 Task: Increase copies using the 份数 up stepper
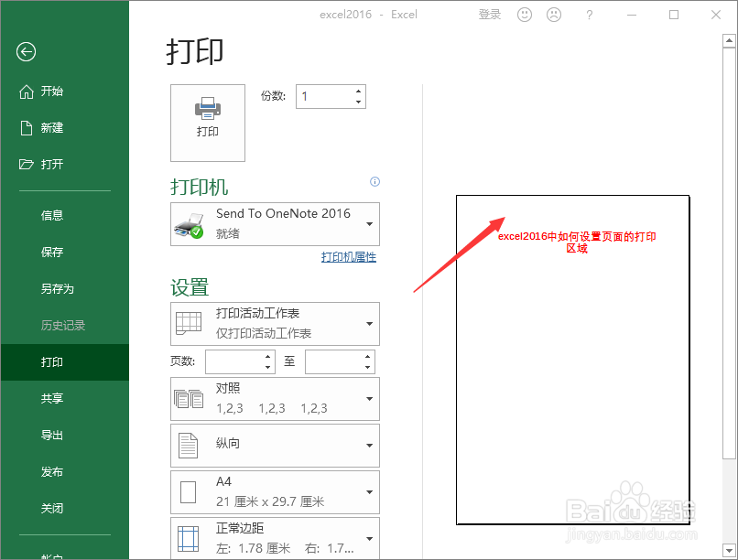(357, 91)
